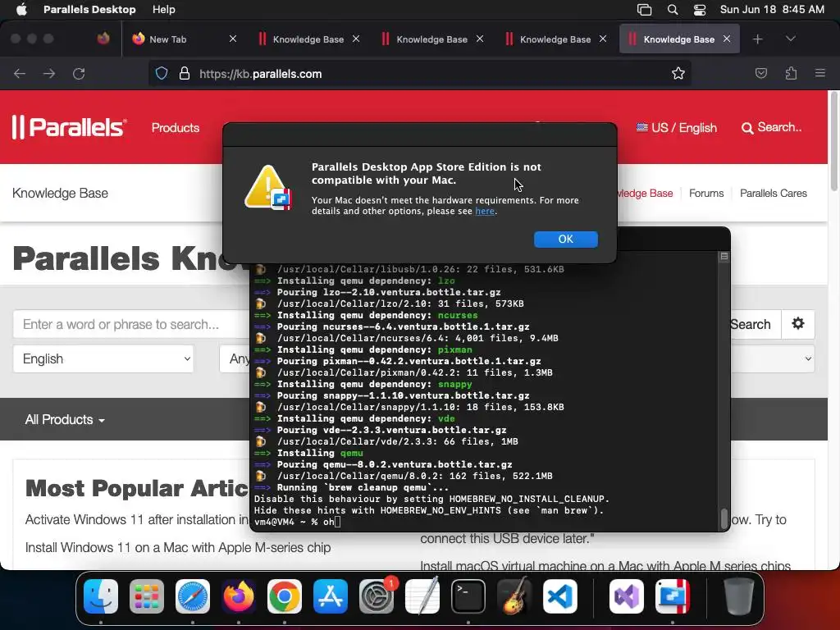Open 'Activate Windows 11 after installation' article
The image size is (840, 630).
137,519
